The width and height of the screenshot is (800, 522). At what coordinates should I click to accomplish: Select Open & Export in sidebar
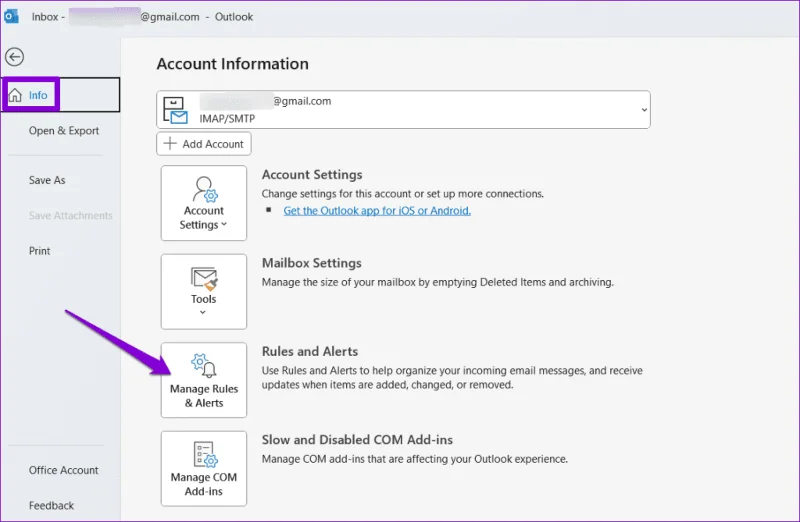[64, 131]
